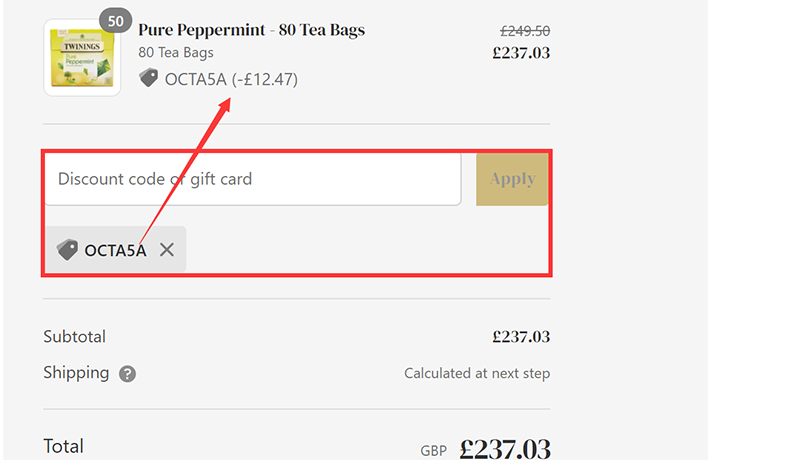Click the tag icon beside OCTA5A (-£12.47)
This screenshot has height=460, width=800.
[x=149, y=78]
